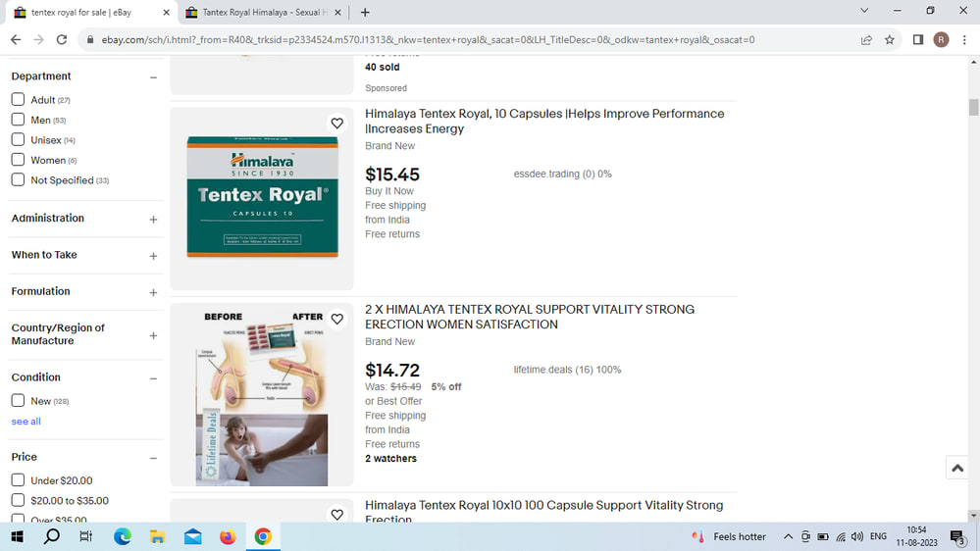Jump back to top of page arrow

957,468
